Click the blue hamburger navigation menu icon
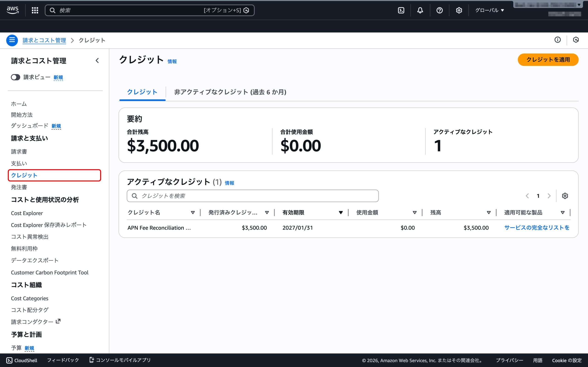Viewport: 588px width, 367px height. coord(12,40)
